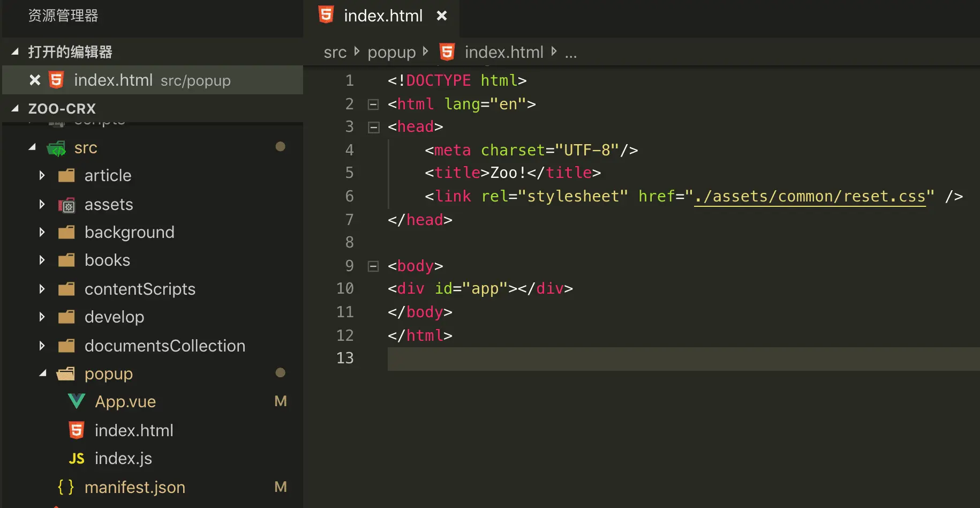The width and height of the screenshot is (980, 508).
Task: Select the popup breadcrumb segment
Action: click(391, 53)
